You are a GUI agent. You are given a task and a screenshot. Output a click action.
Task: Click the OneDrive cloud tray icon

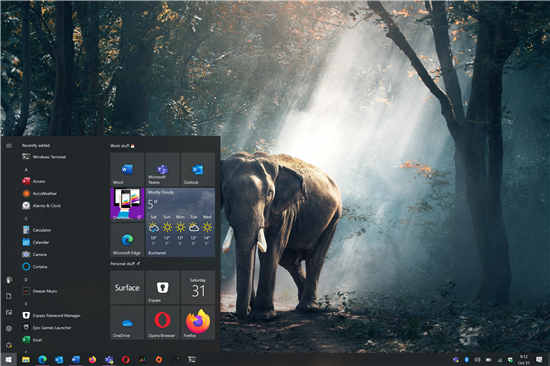(x=488, y=360)
